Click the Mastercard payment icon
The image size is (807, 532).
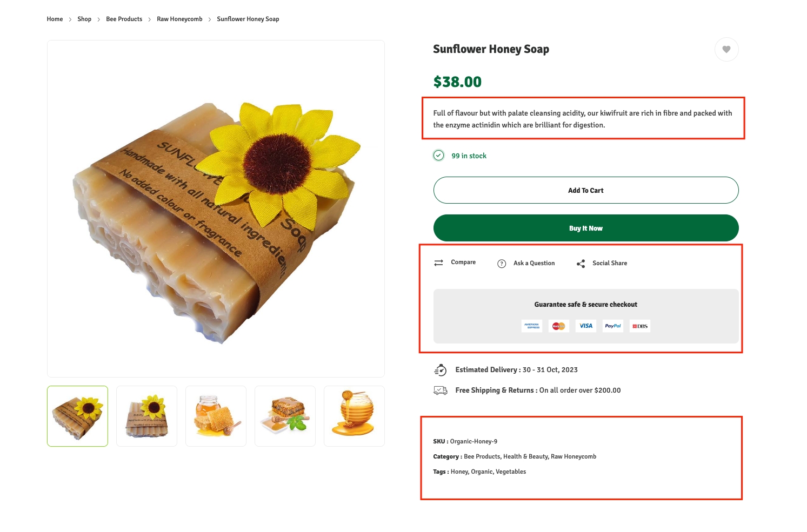tap(558, 326)
